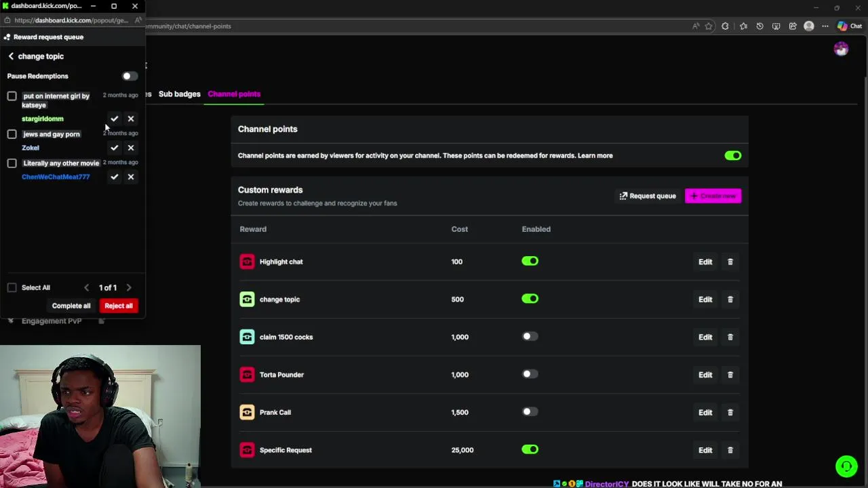Screen dimensions: 868x488
Task: Disable the Specific Request reward toggle
Action: point(530,449)
